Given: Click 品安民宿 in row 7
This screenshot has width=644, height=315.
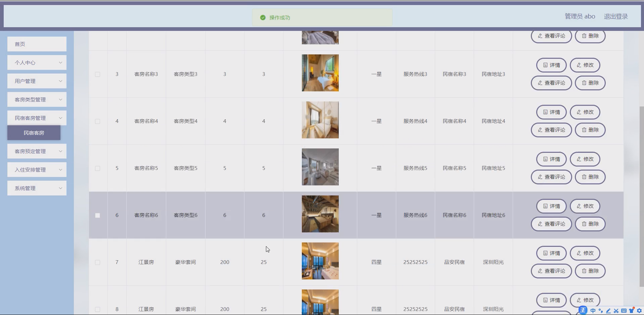Looking at the screenshot, I should [454, 262].
